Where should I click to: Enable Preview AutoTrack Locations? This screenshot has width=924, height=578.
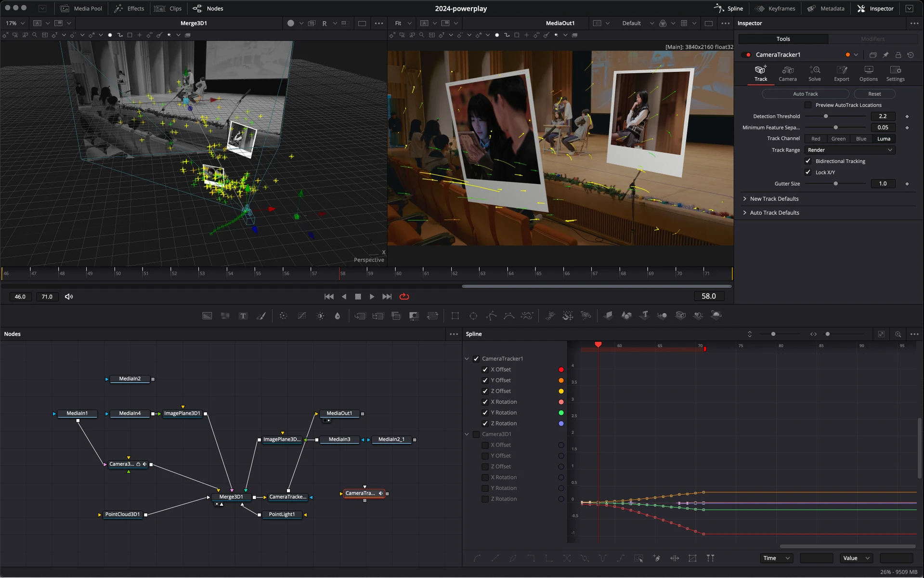pos(807,105)
